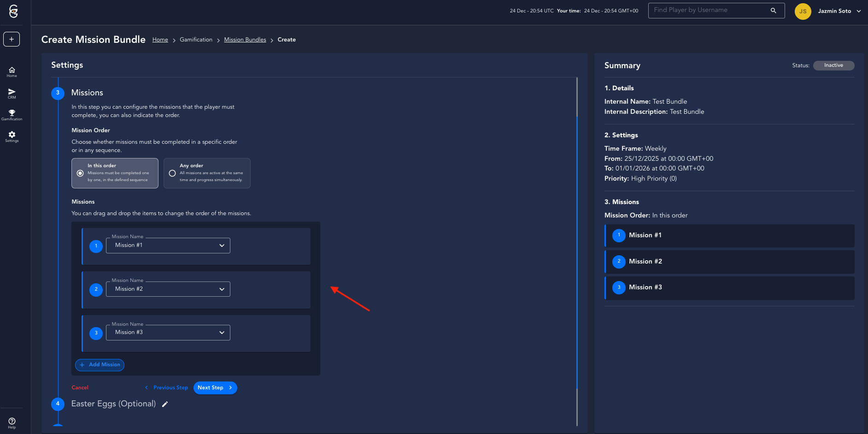Open the Help icon

click(12, 422)
